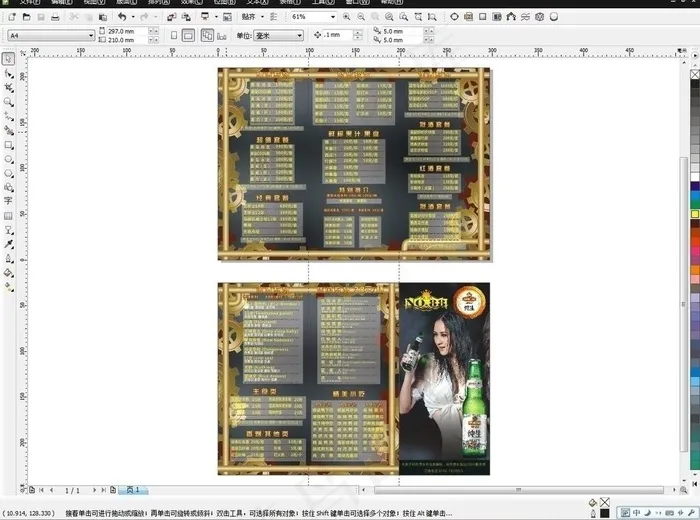Viewport: 700px width, 520px height.
Task: Open the units 毫米 dropdown
Action: [x=279, y=35]
